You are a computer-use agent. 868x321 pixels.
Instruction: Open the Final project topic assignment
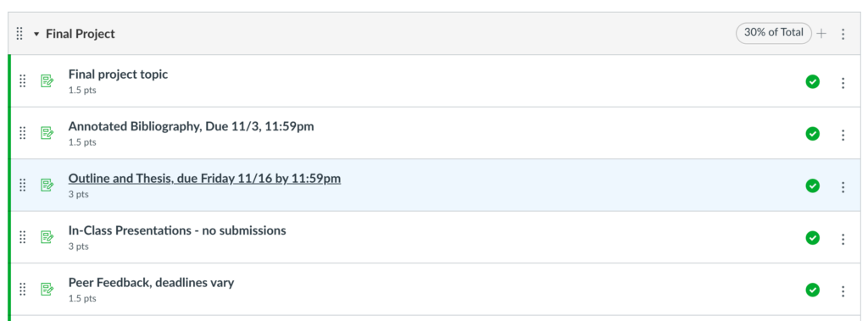pos(118,75)
